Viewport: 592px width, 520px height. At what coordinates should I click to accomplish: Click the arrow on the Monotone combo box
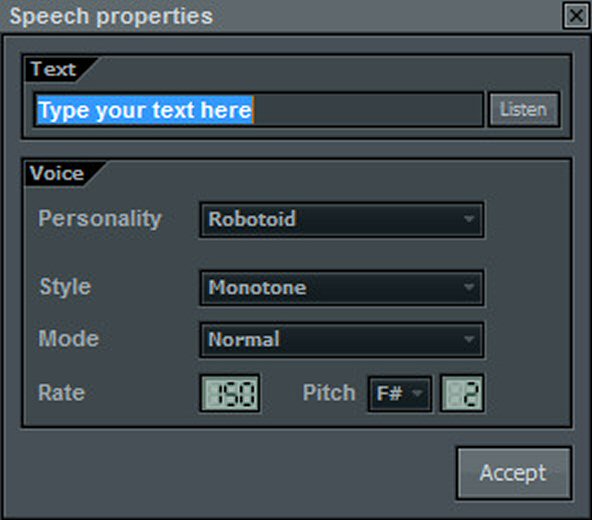(x=469, y=287)
